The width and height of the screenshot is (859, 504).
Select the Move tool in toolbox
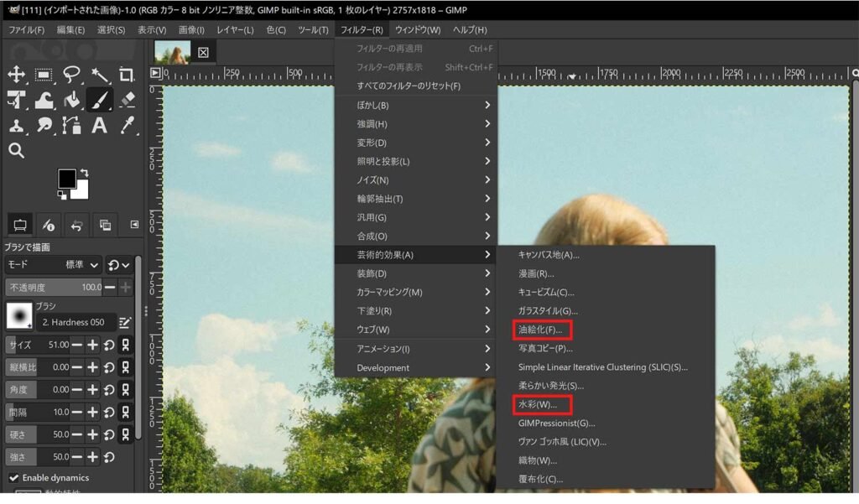[17, 75]
